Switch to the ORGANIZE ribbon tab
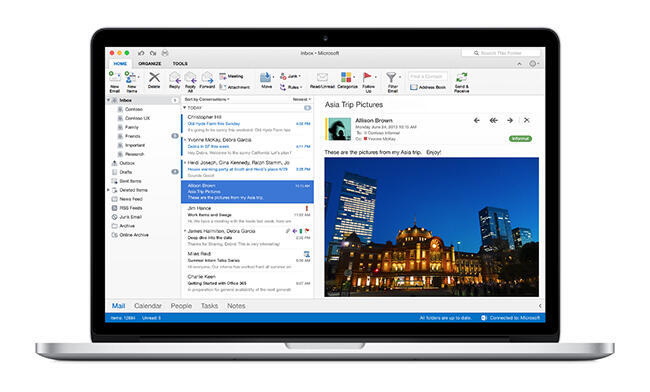The height and width of the screenshot is (392, 650). point(150,63)
